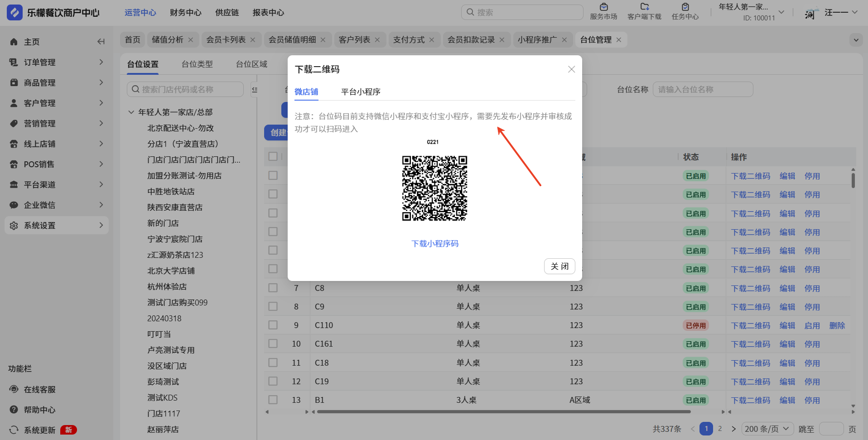Viewport: 868px width, 440px height.
Task: Check the row checkbox for C8
Action: point(273,288)
